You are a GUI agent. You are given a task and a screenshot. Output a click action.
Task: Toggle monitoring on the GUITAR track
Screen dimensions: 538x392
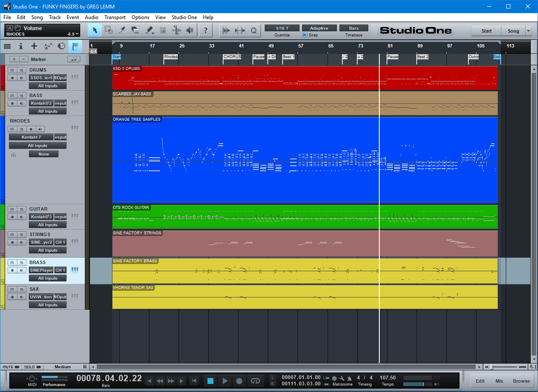point(22,217)
